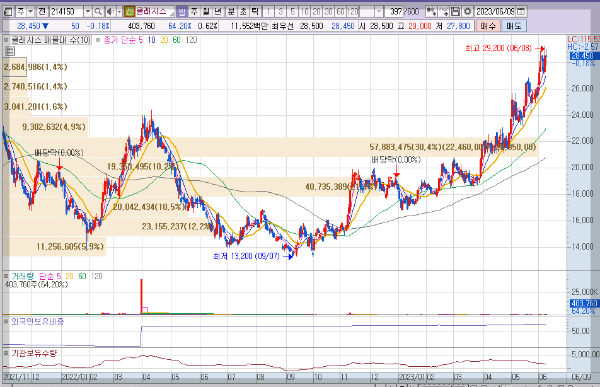Switch to the weekly 주 period button
This screenshot has width=600, height=387.
point(194,12)
